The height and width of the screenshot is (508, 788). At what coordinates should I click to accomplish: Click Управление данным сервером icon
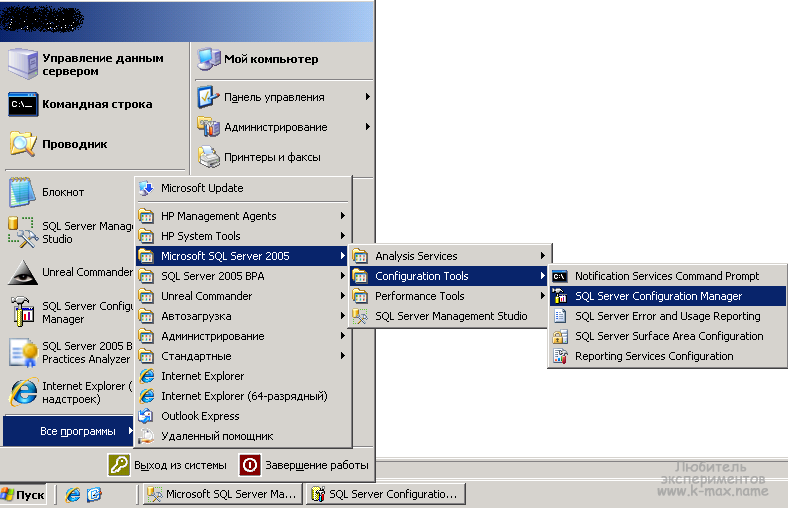click(23, 64)
